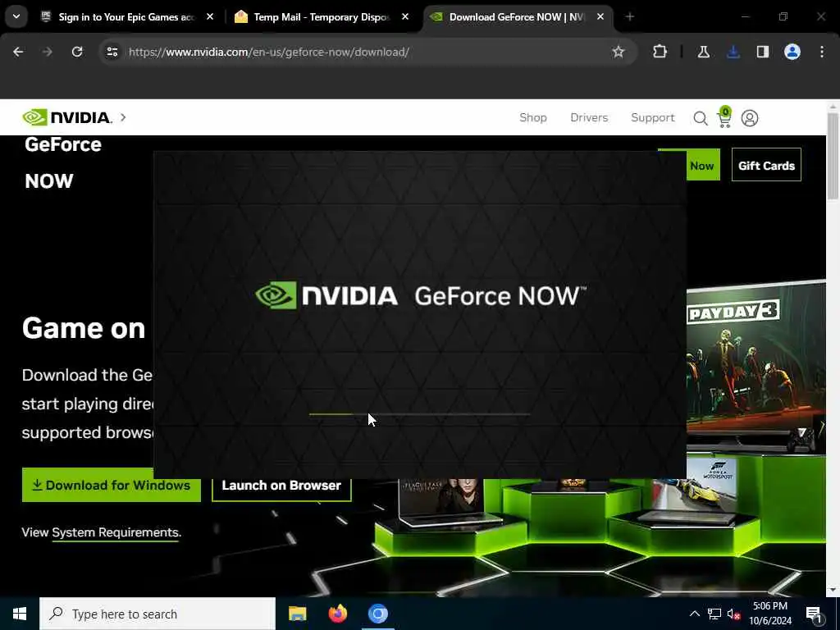Open Firefox from the taskbar
This screenshot has width=840, height=630.
[337, 614]
